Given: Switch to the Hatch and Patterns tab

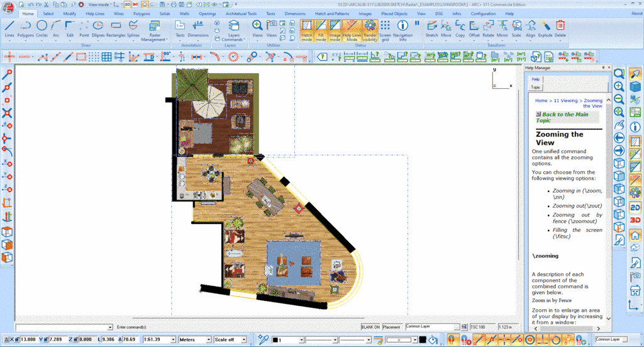Looking at the screenshot, I should pyautogui.click(x=332, y=13).
